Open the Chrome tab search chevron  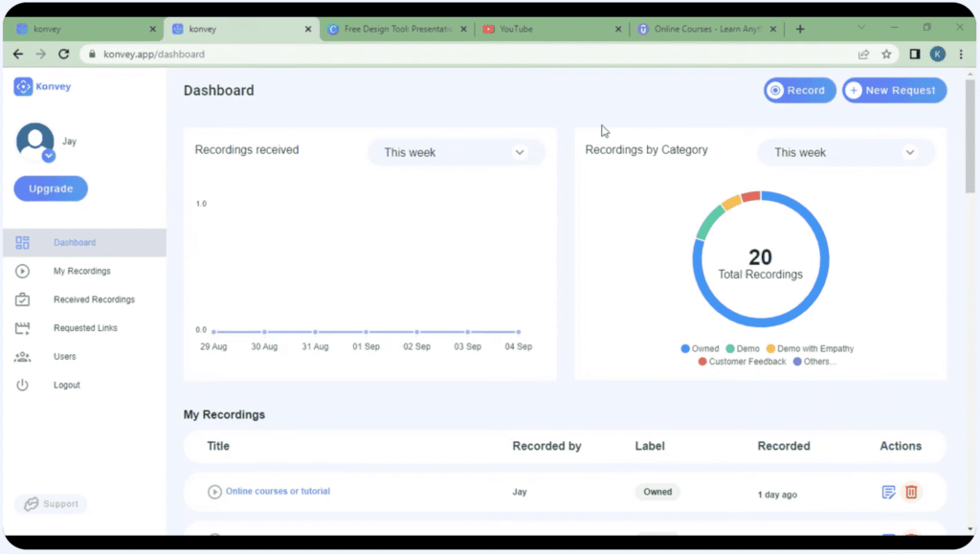[861, 28]
